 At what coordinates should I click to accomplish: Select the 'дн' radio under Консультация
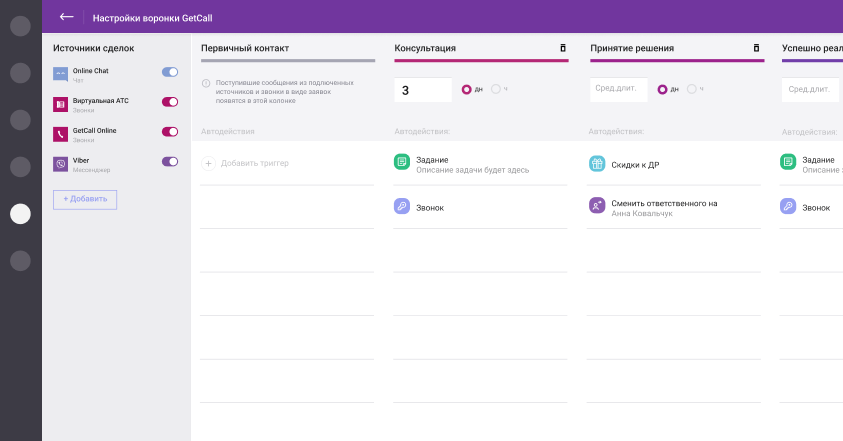(x=467, y=89)
